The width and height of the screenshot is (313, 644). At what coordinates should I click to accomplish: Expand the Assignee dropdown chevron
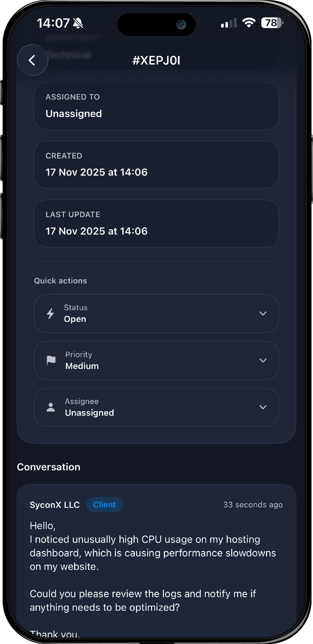tap(263, 407)
